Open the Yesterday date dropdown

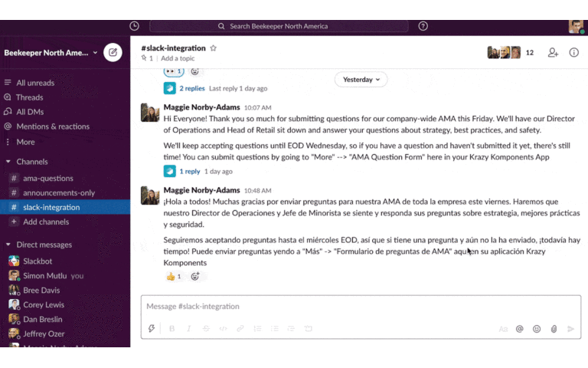[361, 80]
